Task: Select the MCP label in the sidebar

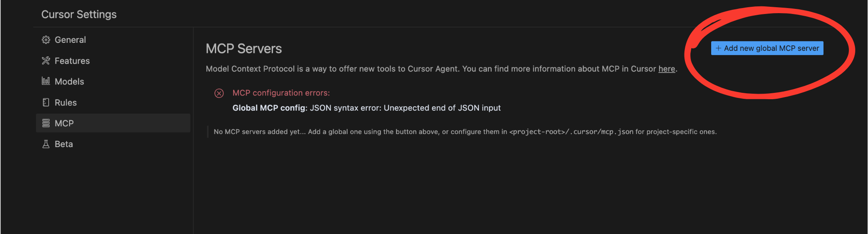Action: (64, 123)
